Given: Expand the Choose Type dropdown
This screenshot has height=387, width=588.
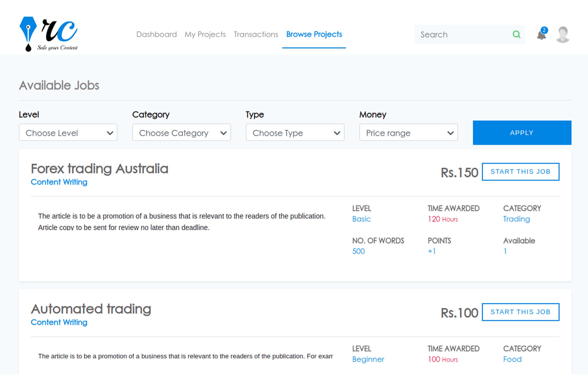Looking at the screenshot, I should pyautogui.click(x=295, y=133).
